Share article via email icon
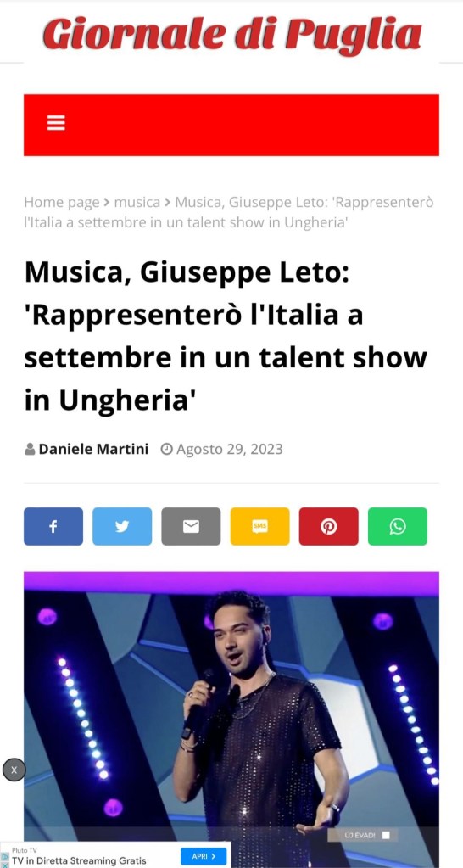This screenshot has width=463, height=868. [191, 526]
